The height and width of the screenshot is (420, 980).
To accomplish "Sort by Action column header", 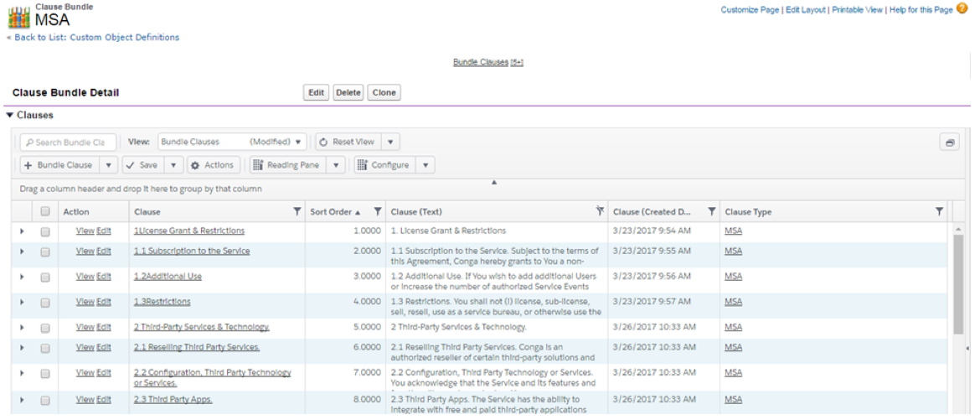I will pos(76,212).
